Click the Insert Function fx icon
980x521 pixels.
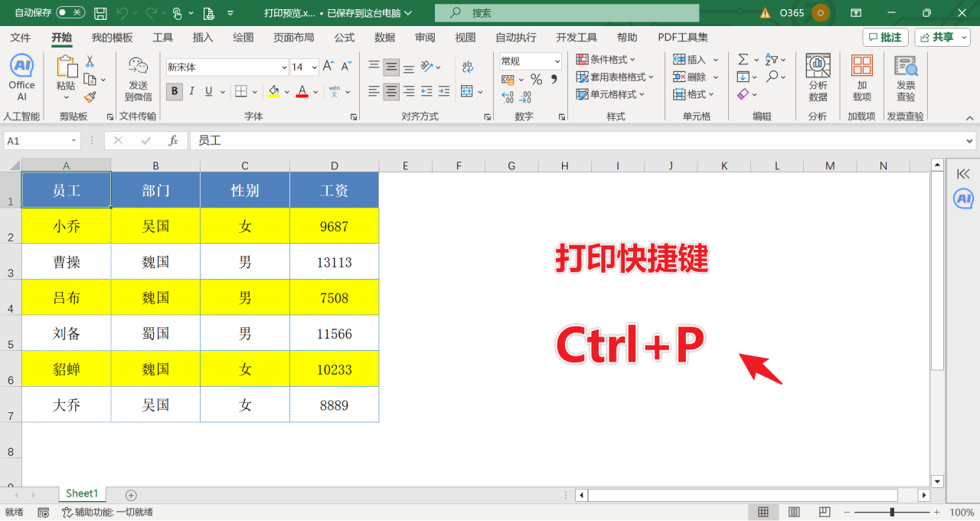173,141
